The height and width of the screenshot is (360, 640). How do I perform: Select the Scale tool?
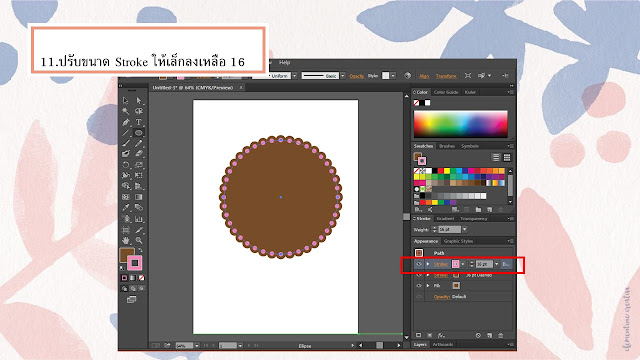139,165
